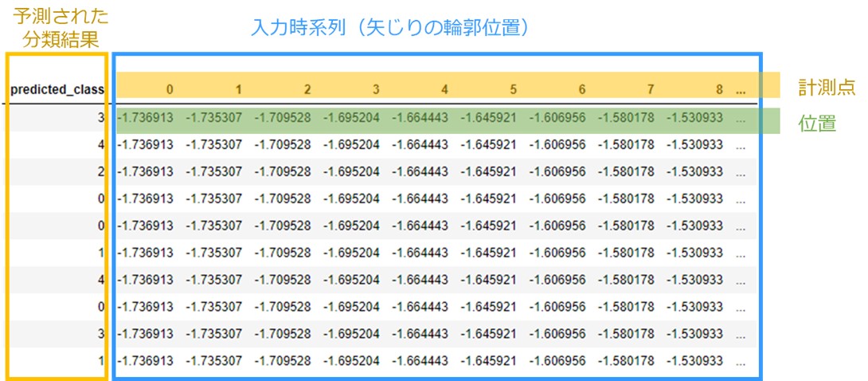868x381 pixels.
Task: Select column header 1
Action: click(237, 90)
